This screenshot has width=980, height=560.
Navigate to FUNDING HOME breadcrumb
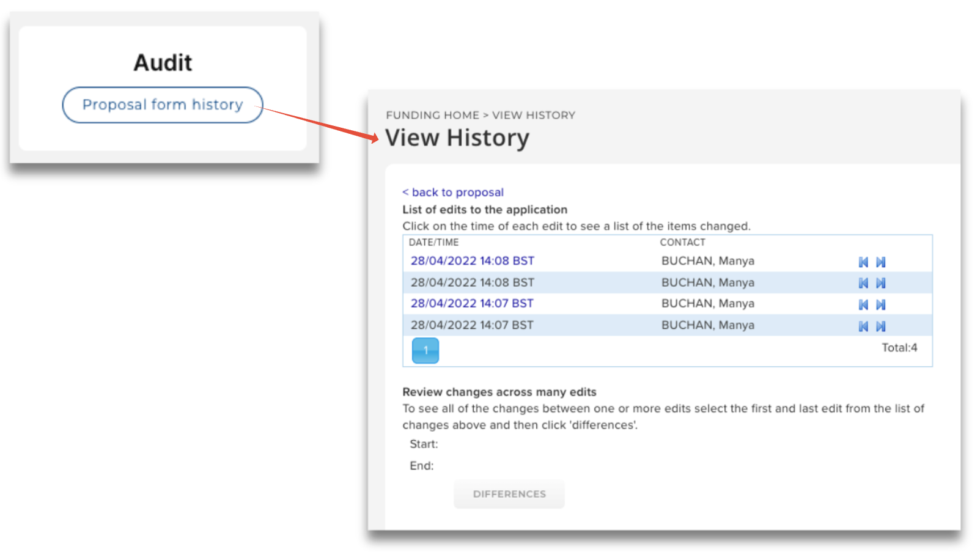coord(432,116)
